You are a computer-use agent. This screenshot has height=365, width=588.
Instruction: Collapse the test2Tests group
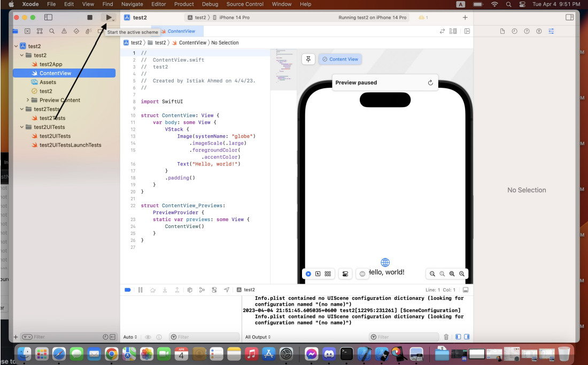pos(22,109)
